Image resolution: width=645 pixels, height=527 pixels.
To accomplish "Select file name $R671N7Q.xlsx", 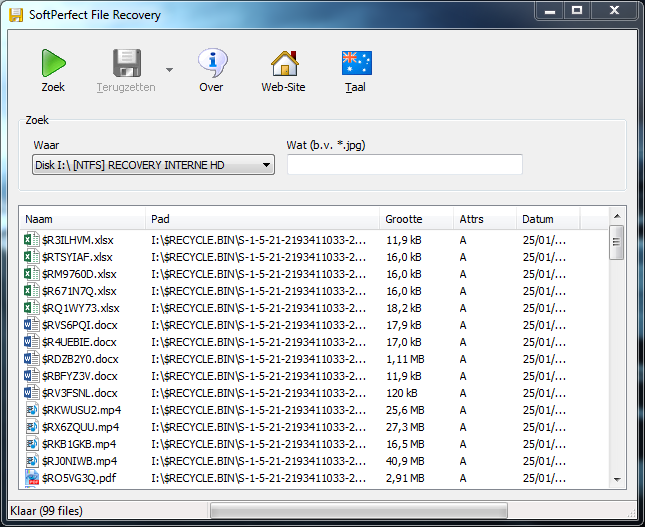I will 79,291.
